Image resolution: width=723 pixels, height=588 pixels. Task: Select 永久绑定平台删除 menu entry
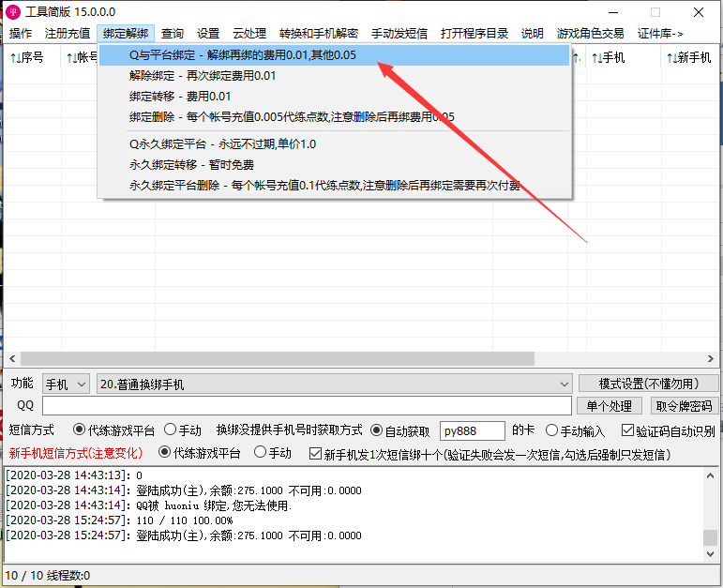pyautogui.click(x=334, y=186)
